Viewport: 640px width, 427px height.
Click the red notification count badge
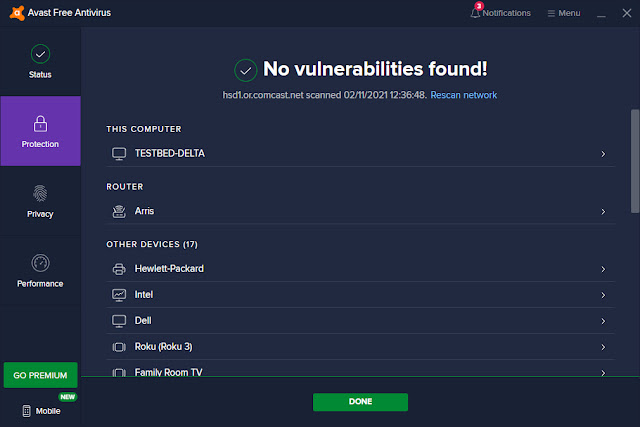pos(479,6)
